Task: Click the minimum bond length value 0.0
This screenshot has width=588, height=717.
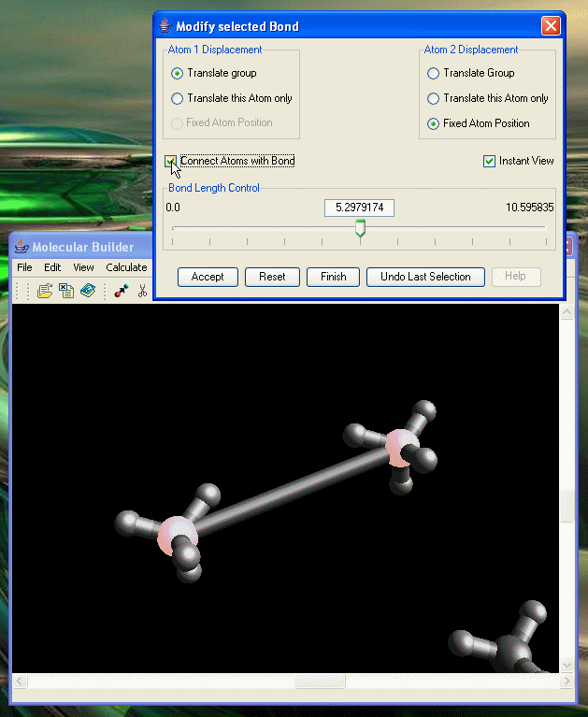Action: click(173, 208)
